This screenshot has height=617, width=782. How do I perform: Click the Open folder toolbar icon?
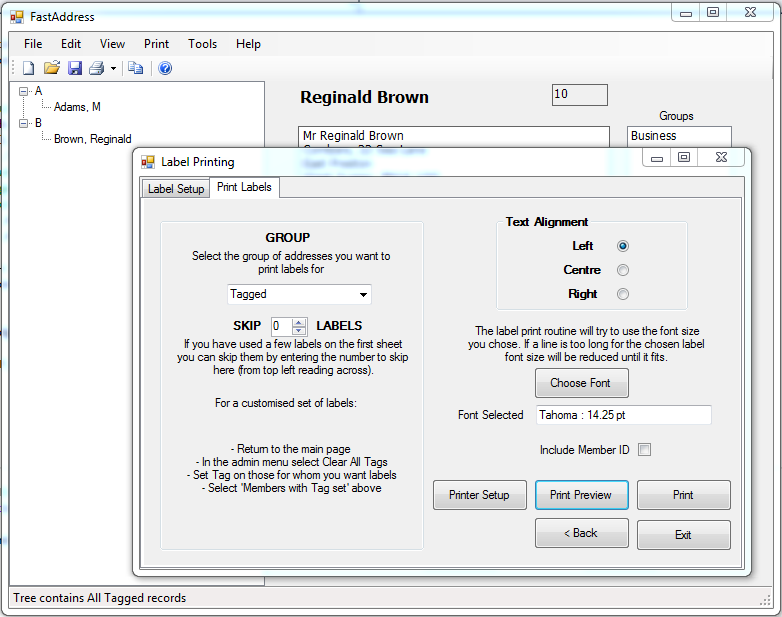[52, 68]
